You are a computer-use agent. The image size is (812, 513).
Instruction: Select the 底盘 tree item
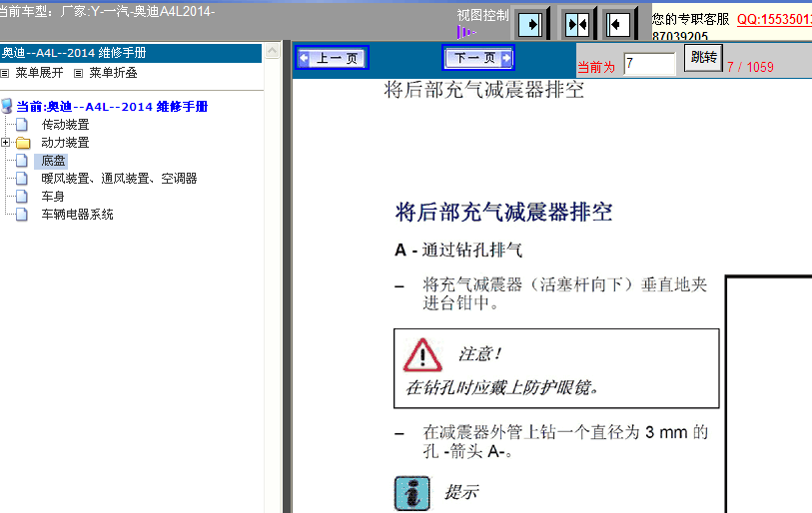point(53,161)
